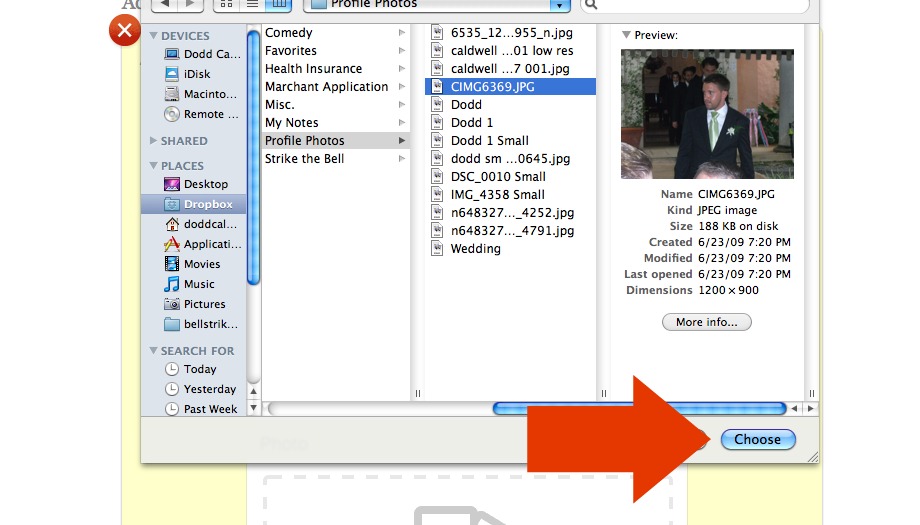Open doddcal... home folder
Screen dimensions: 920x525
point(201,224)
